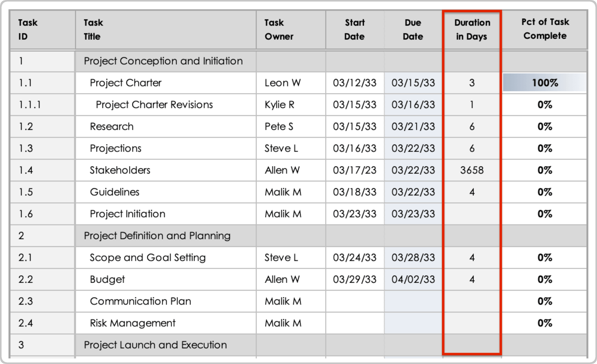Click the Project Launch and Execution section row

point(155,345)
